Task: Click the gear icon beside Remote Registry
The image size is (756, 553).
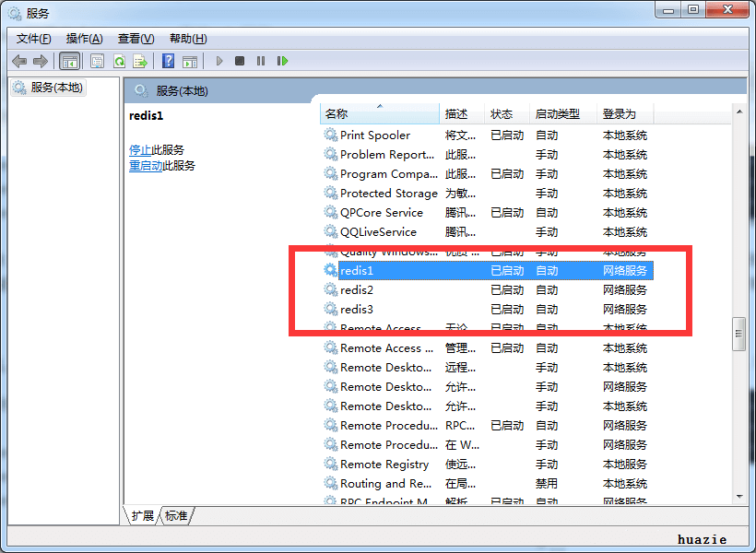Action: (330, 463)
